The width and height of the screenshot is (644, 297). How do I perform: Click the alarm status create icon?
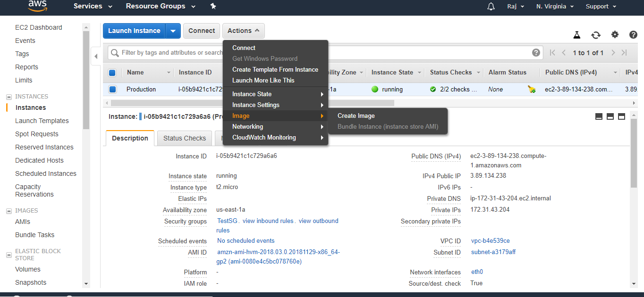[x=532, y=89]
